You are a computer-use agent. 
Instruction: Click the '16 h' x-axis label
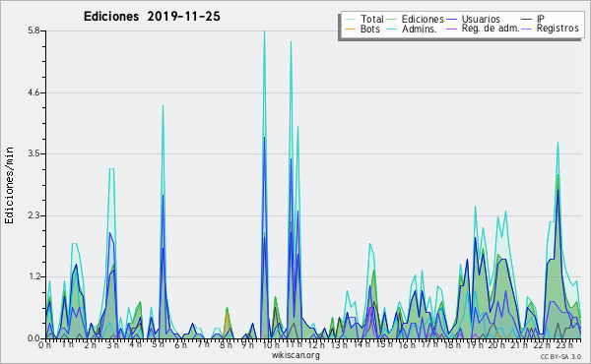pyautogui.click(x=407, y=345)
